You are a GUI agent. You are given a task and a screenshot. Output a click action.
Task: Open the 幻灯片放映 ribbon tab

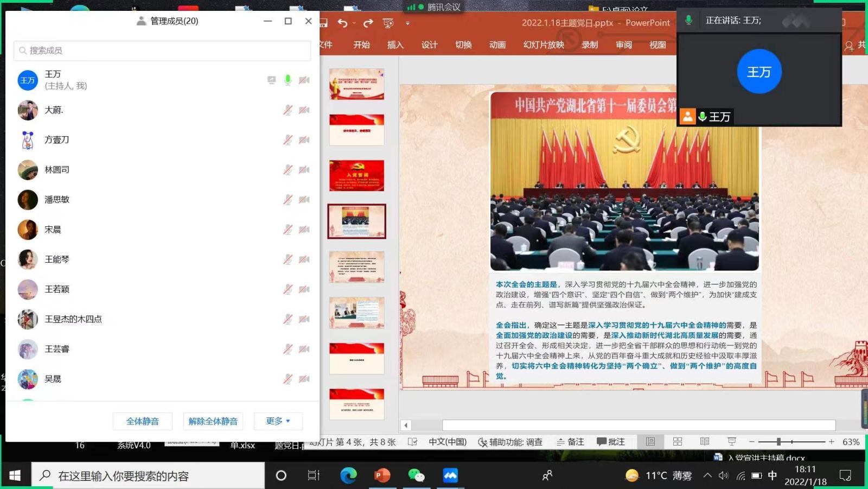[x=544, y=45]
